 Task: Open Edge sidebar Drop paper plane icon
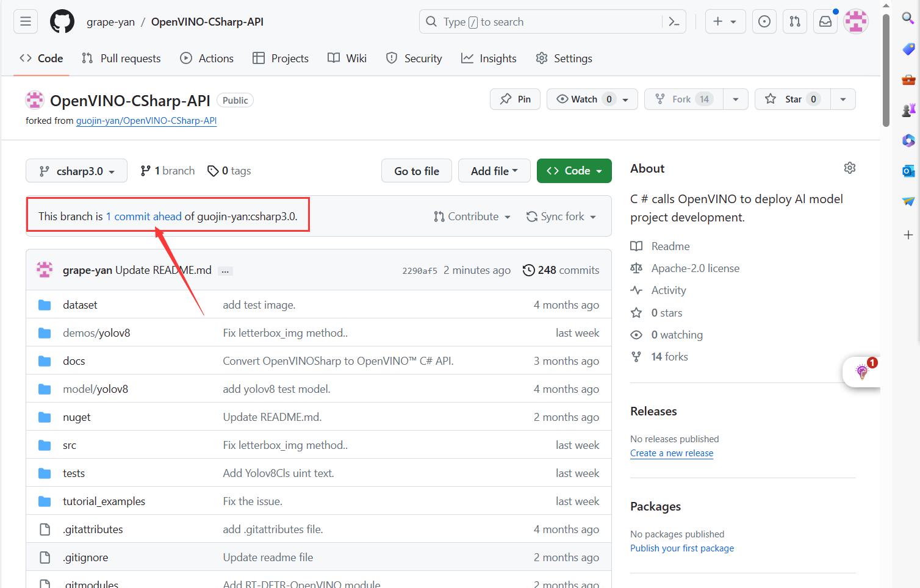pos(908,201)
